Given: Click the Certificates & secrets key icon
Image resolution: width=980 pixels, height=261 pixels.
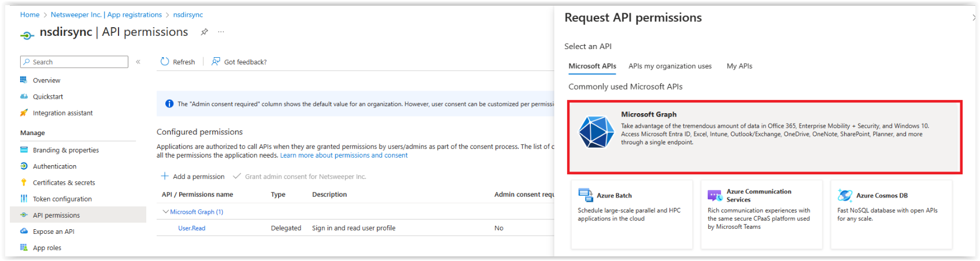Looking at the screenshot, I should [24, 182].
